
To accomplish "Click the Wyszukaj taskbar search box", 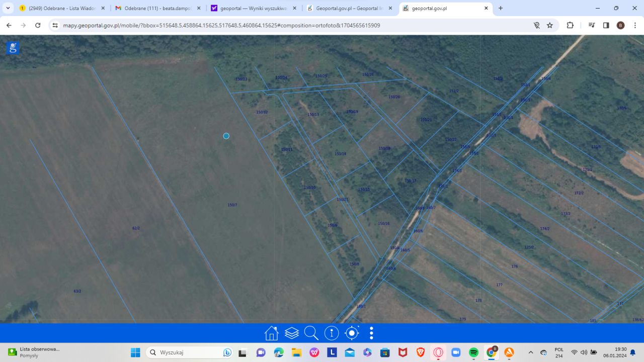I will click(x=189, y=352).
